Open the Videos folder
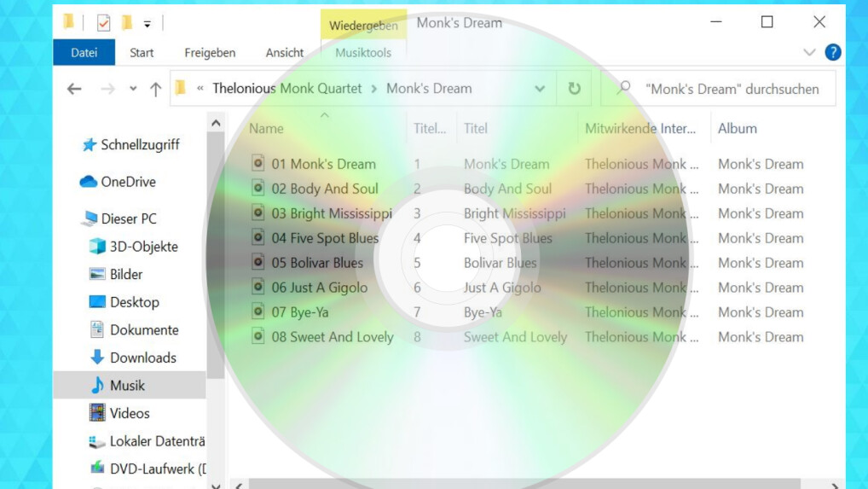This screenshot has width=868, height=489. click(x=130, y=413)
